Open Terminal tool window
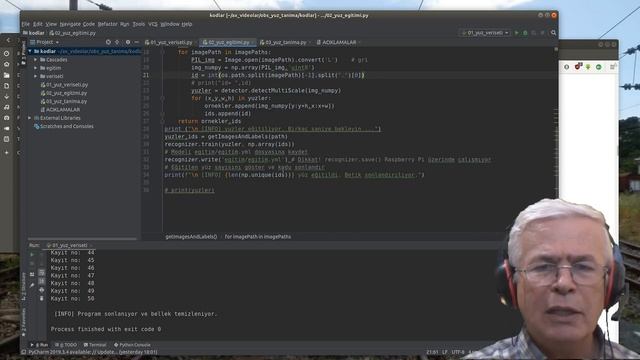This screenshot has width=640, height=360. (95, 345)
